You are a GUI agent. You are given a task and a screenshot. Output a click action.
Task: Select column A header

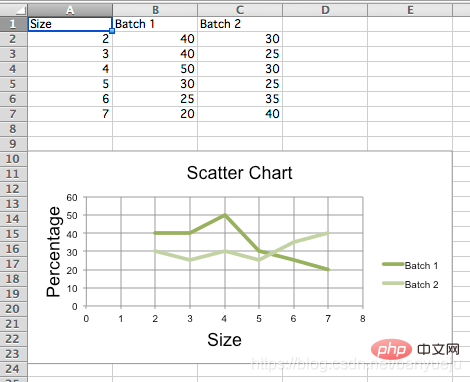tap(70, 10)
